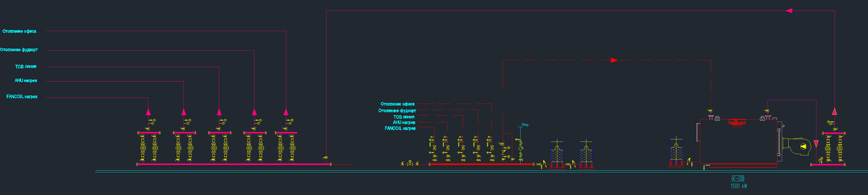Select the cyan Filling label

(525, 125)
